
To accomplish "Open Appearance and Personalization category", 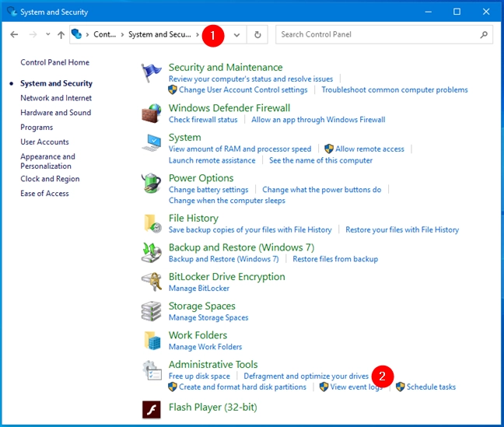I will coord(48,162).
